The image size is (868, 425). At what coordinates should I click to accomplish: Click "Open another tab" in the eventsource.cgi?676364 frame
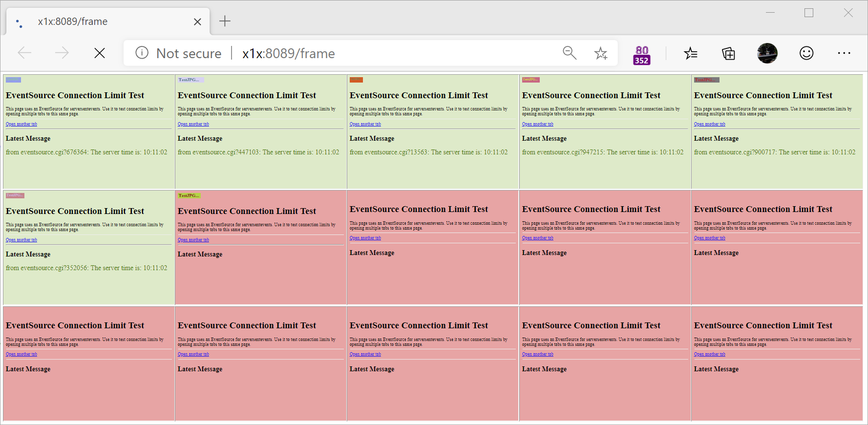click(21, 124)
